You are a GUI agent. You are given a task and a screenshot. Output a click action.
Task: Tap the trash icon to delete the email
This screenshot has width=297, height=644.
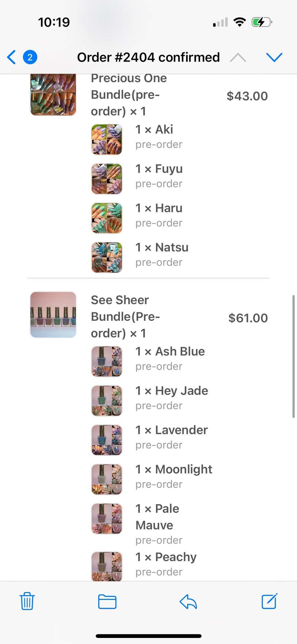(x=27, y=601)
